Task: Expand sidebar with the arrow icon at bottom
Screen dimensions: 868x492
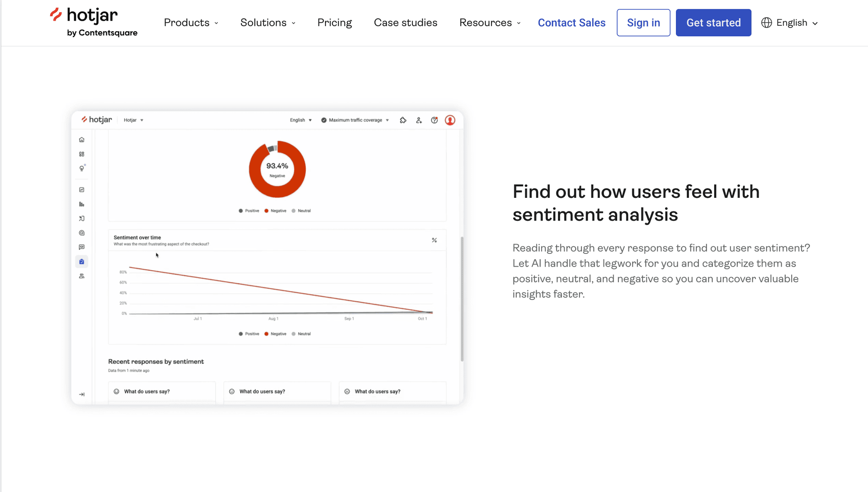Action: coord(82,394)
